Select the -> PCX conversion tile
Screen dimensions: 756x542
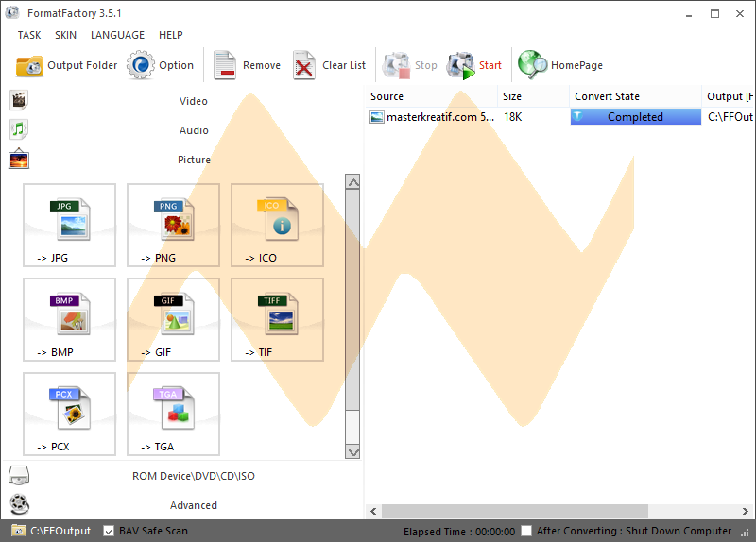point(69,414)
